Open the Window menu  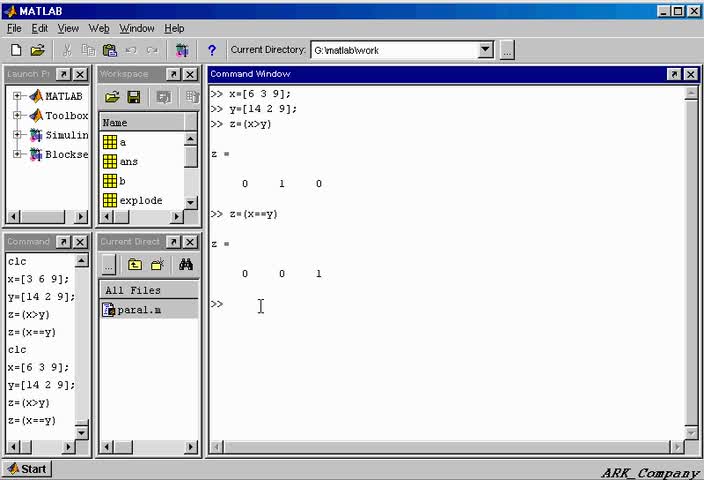(136, 28)
